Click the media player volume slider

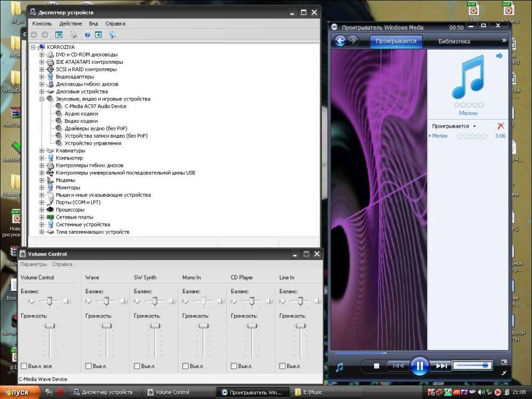[472, 365]
